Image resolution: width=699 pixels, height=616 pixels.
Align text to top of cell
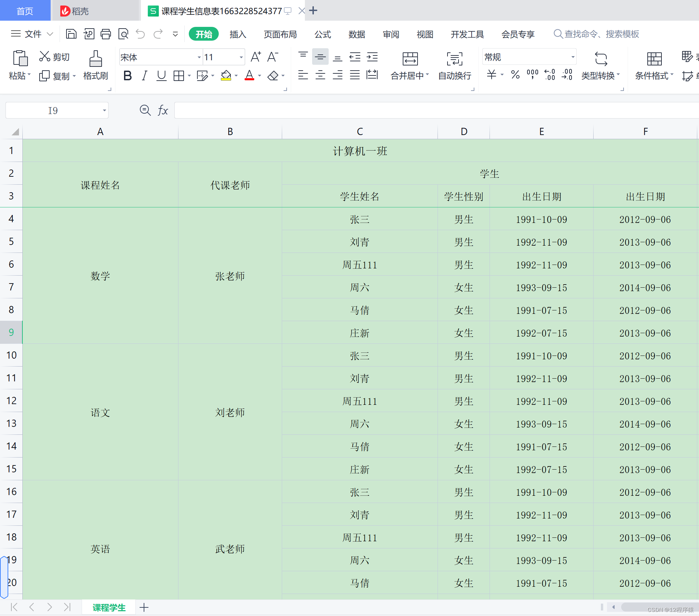[x=303, y=57]
